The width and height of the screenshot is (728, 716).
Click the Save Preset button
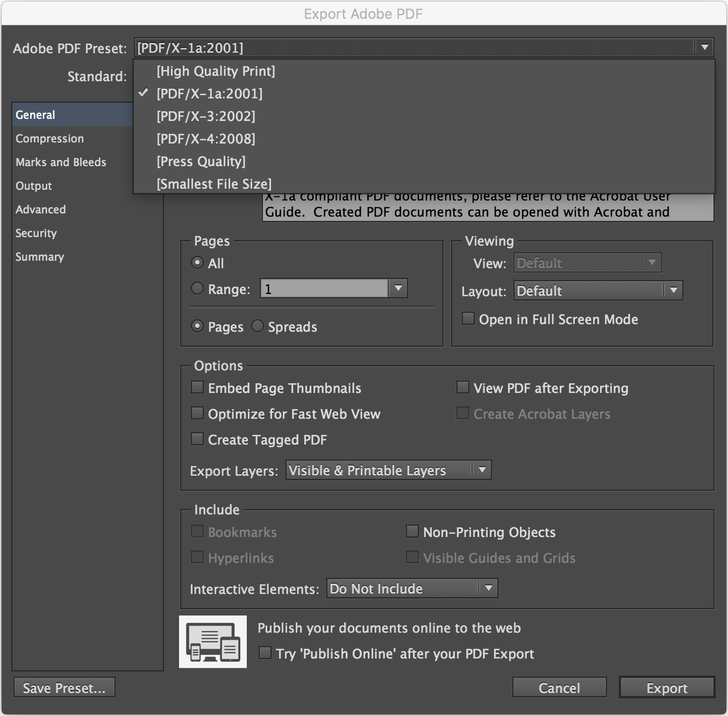65,688
